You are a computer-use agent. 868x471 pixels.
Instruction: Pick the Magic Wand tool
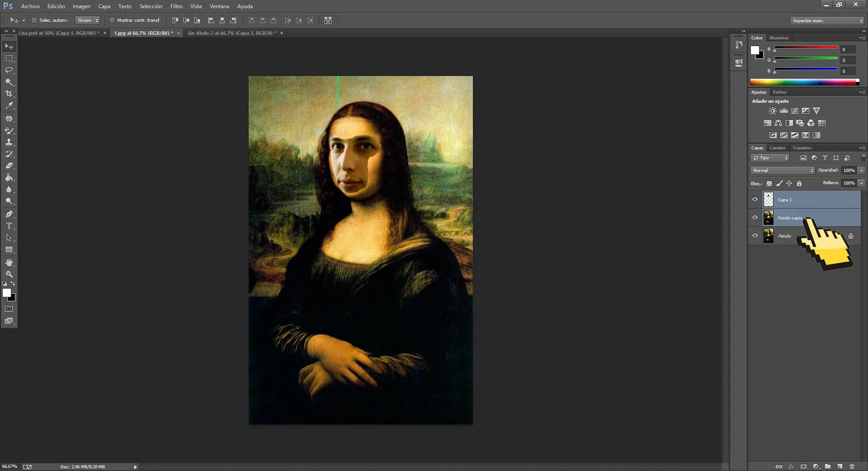tap(9, 82)
